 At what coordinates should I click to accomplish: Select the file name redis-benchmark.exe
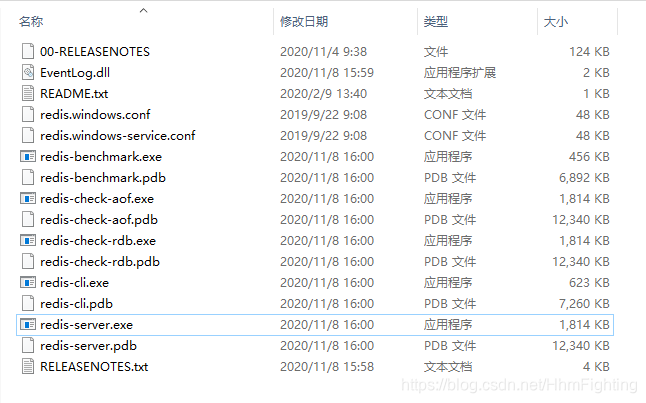click(101, 157)
